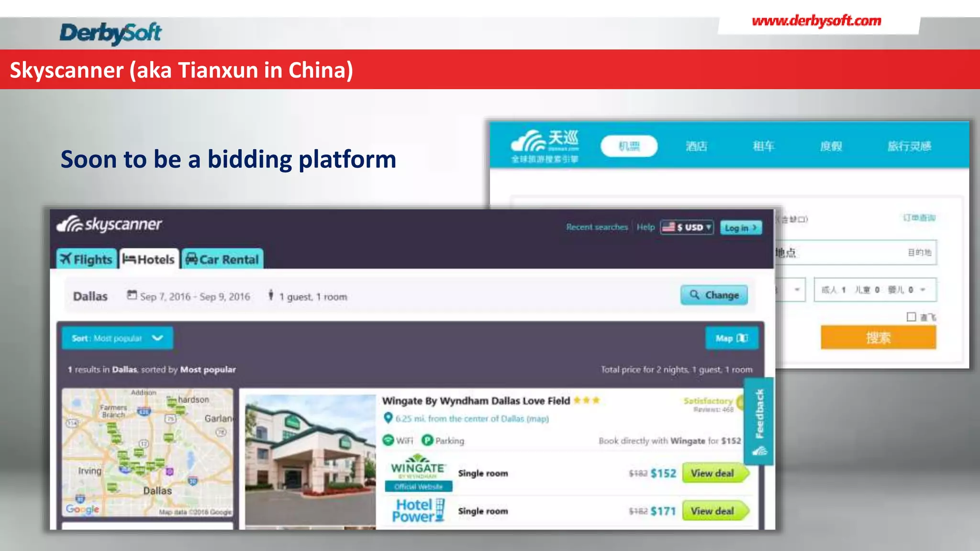Click the Change search button
The height and width of the screenshot is (551, 980).
point(714,295)
